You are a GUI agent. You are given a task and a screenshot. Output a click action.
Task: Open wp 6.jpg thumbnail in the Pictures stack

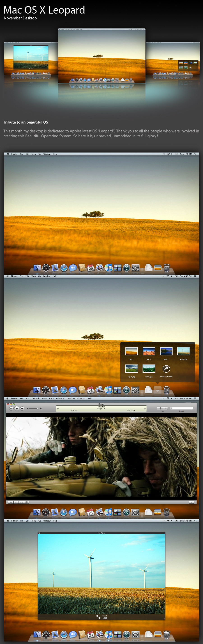[149, 369]
